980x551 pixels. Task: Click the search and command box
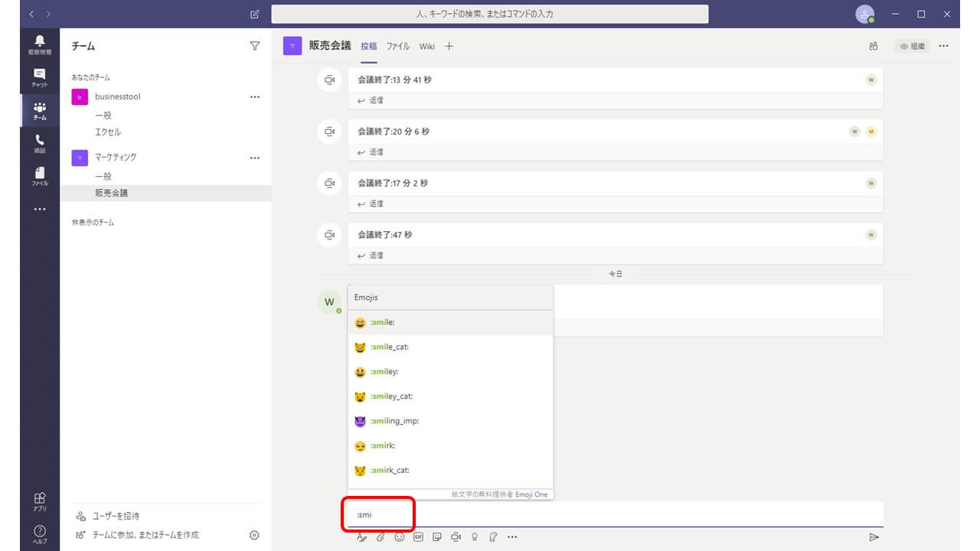coord(489,14)
